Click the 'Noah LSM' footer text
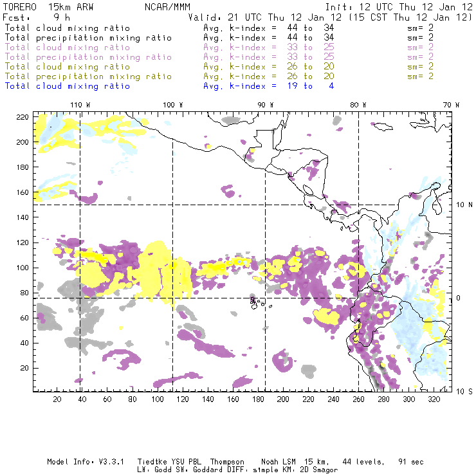Viewport: 476px width, 476px height. coord(279,462)
